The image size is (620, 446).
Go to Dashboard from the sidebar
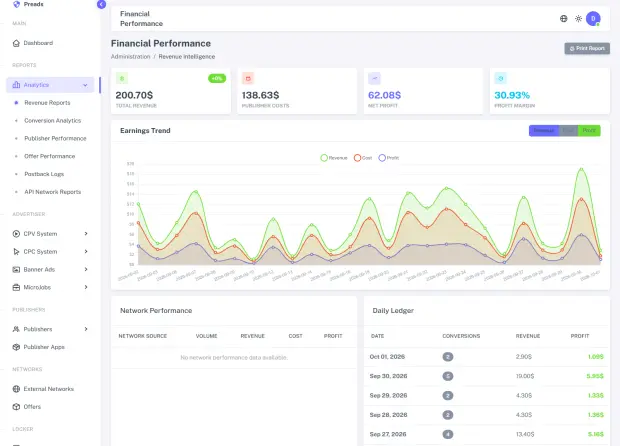pyautogui.click(x=38, y=43)
